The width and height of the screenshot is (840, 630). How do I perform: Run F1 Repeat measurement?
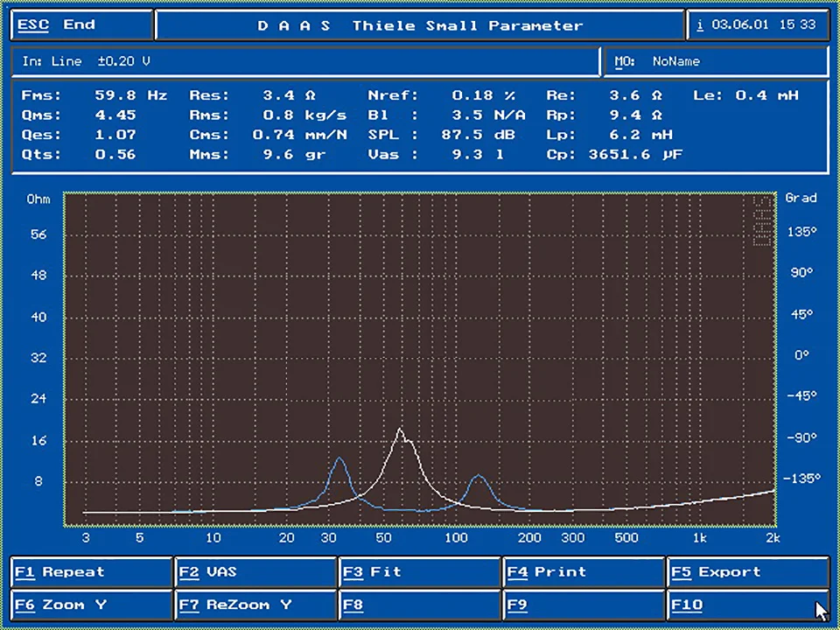coord(92,572)
